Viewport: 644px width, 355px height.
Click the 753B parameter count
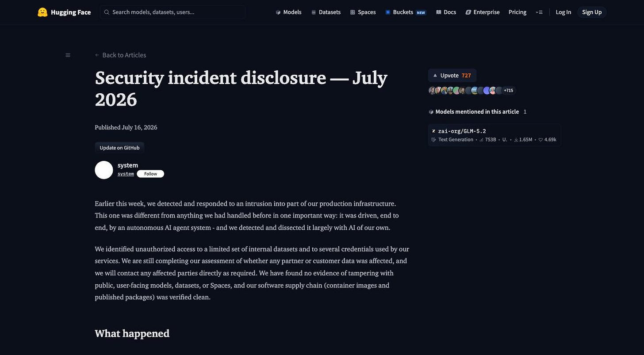[x=491, y=140]
